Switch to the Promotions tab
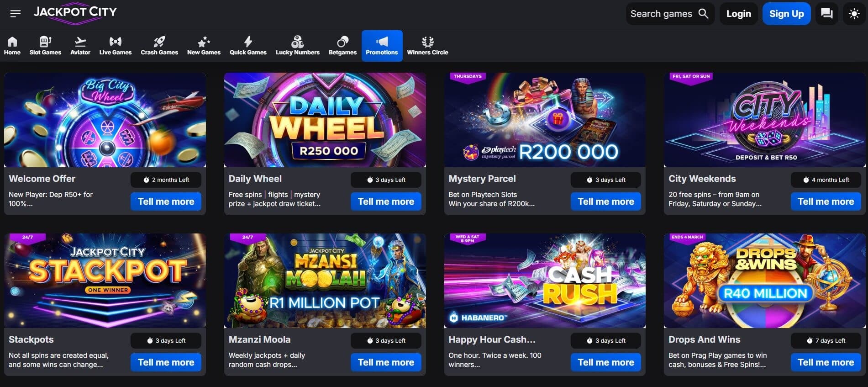This screenshot has width=868, height=387. (x=382, y=46)
